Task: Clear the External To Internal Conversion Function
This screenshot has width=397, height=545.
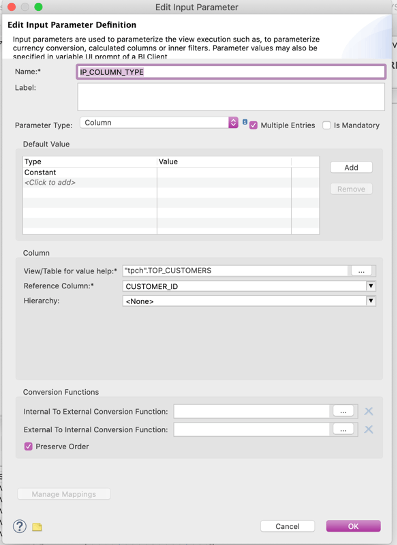Action: point(368,430)
